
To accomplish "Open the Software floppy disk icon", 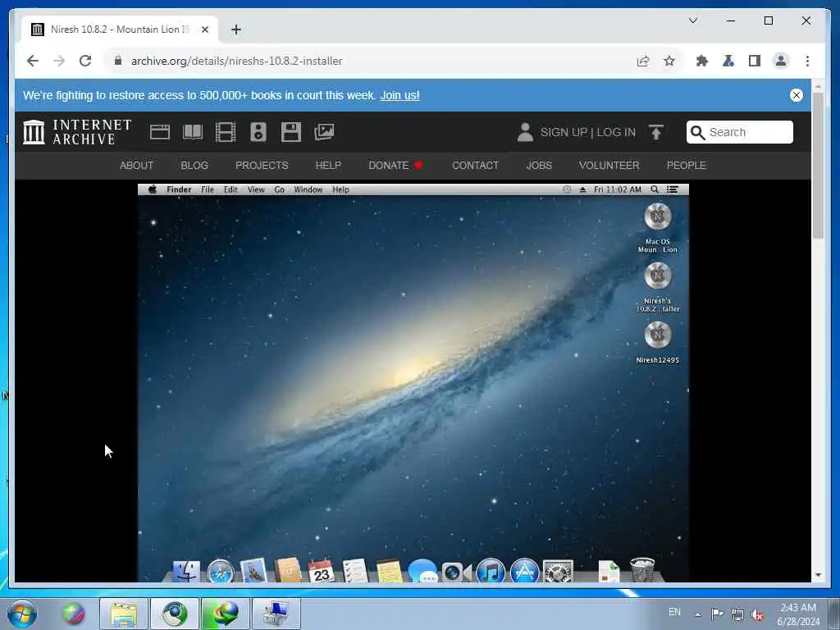I will [x=291, y=132].
